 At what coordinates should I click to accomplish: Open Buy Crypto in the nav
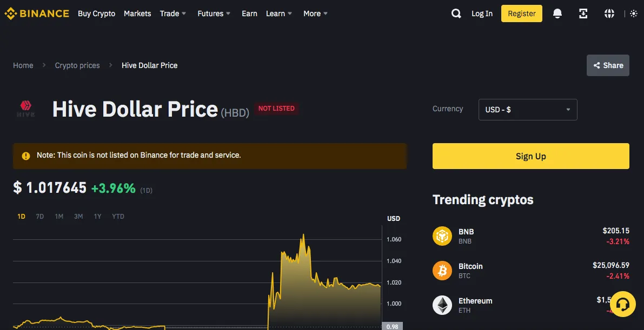[96, 14]
